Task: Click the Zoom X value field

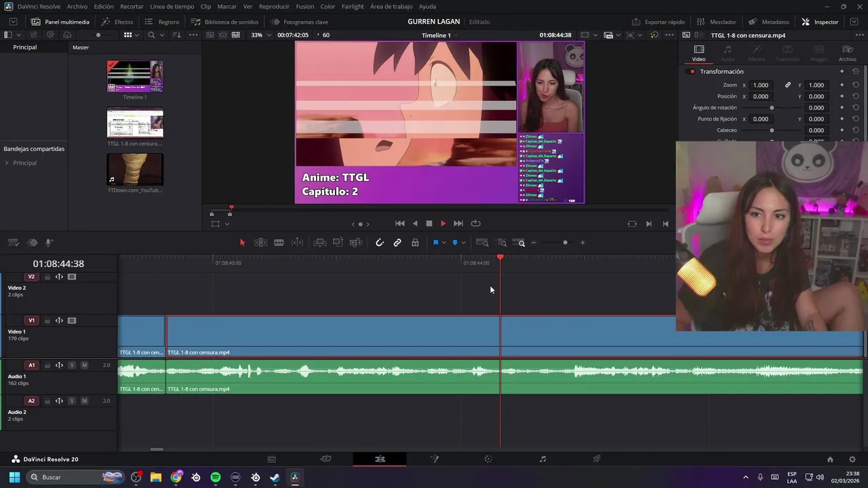Action: (x=761, y=85)
